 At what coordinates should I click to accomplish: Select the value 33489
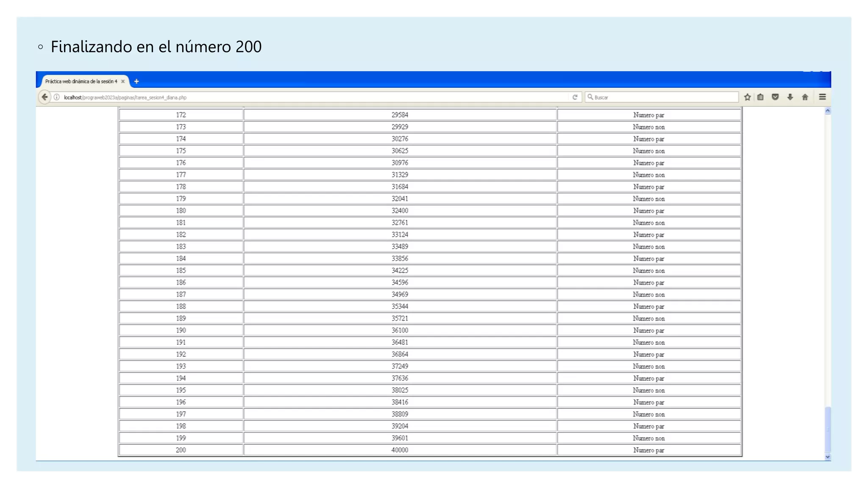pos(400,247)
